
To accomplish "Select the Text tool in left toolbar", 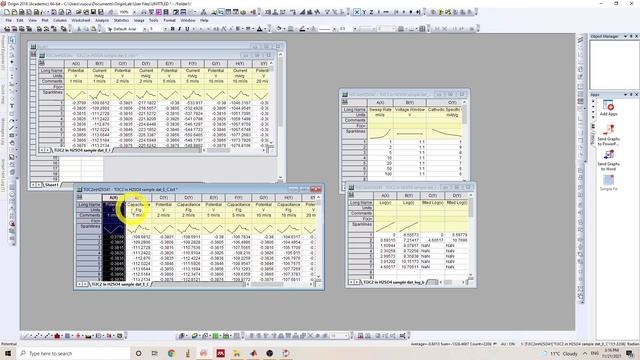I will 12,106.
